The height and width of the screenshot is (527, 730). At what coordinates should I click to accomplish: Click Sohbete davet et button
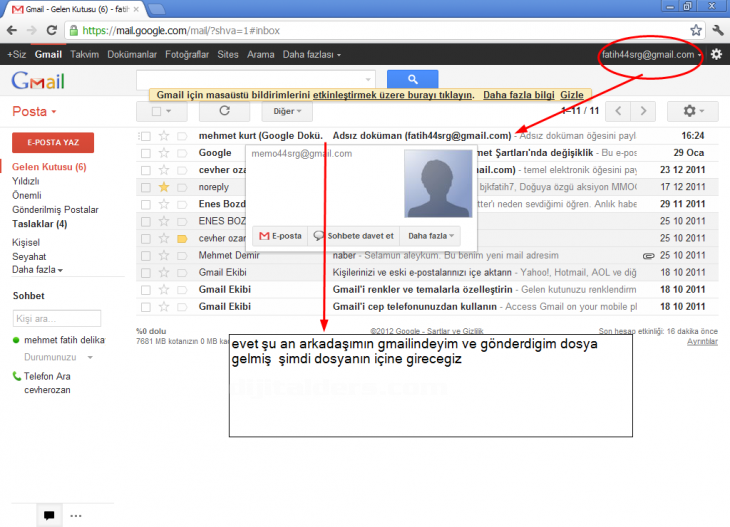click(354, 236)
